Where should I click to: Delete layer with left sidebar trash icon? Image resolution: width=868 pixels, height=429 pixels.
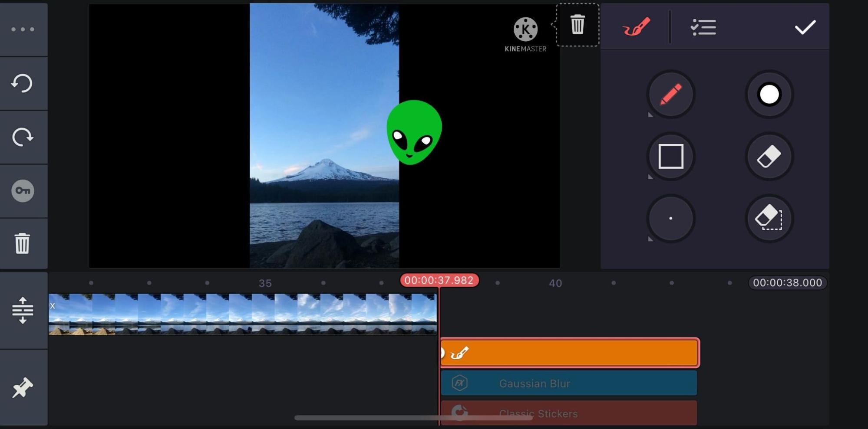(x=23, y=243)
